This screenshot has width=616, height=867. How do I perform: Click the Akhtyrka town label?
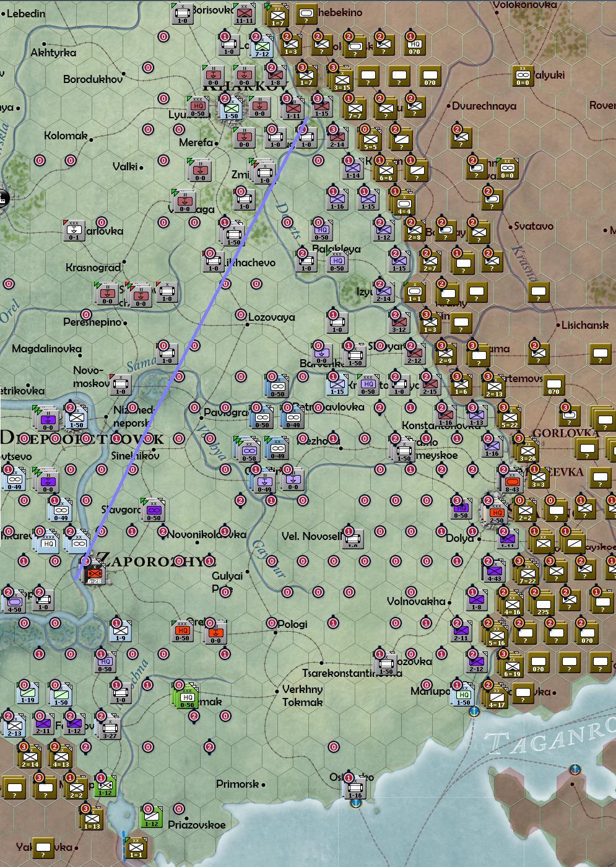point(53,53)
